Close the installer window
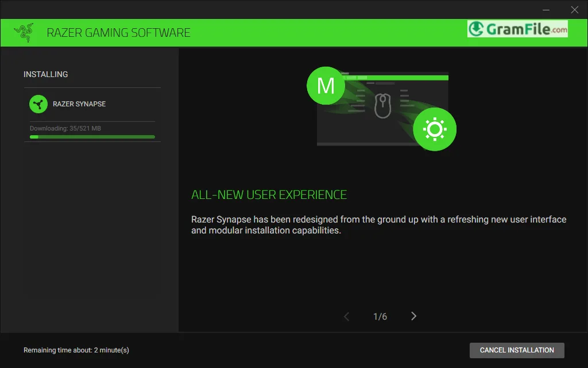The image size is (588, 368). pyautogui.click(x=574, y=10)
